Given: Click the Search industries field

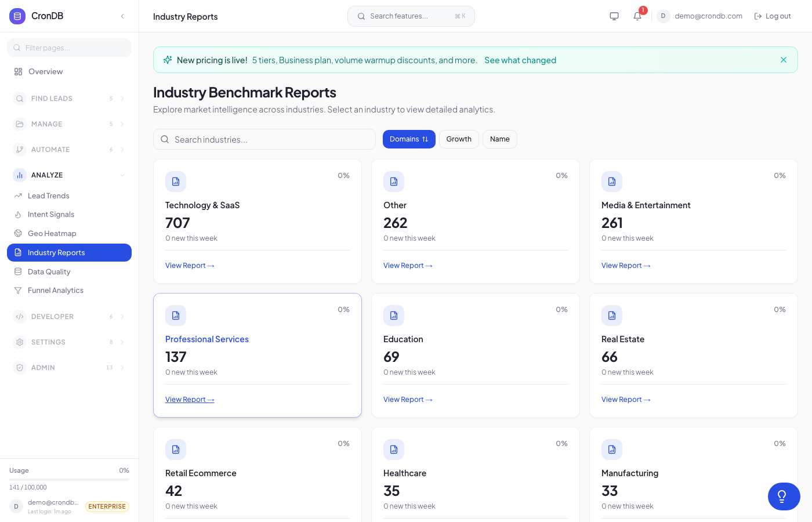Looking at the screenshot, I should (264, 139).
